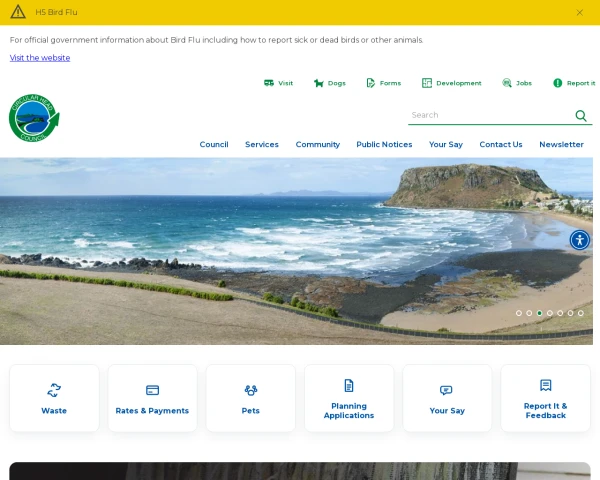Image resolution: width=600 pixels, height=480 pixels.
Task: Show the fifth carousel slide
Action: (x=560, y=313)
